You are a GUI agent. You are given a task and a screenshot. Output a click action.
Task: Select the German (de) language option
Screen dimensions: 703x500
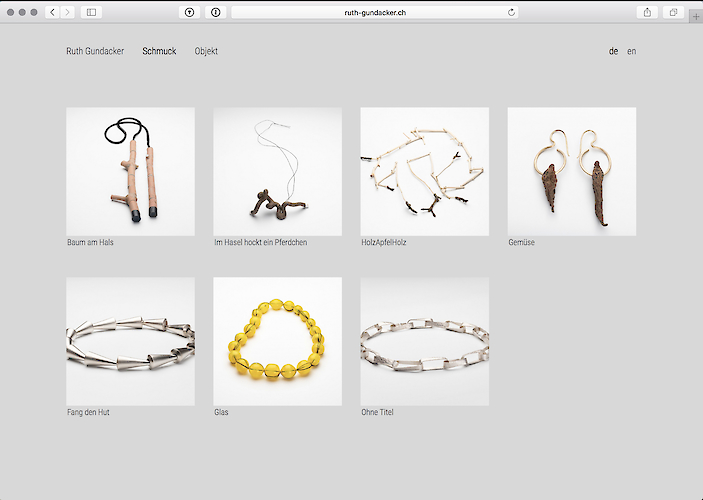(x=613, y=51)
